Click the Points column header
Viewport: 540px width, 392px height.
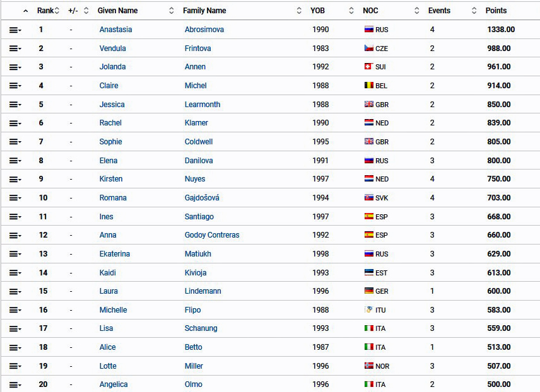[x=496, y=11]
